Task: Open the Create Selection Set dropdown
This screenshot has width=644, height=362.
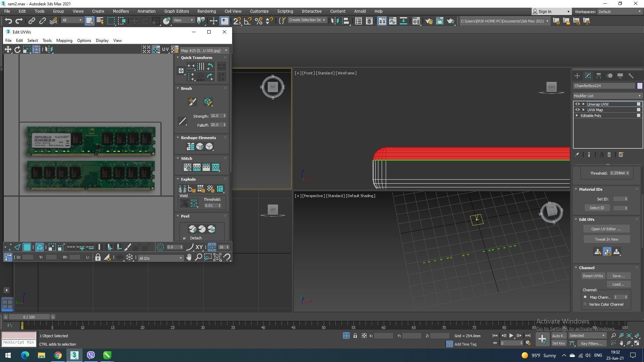Action: click(x=307, y=20)
